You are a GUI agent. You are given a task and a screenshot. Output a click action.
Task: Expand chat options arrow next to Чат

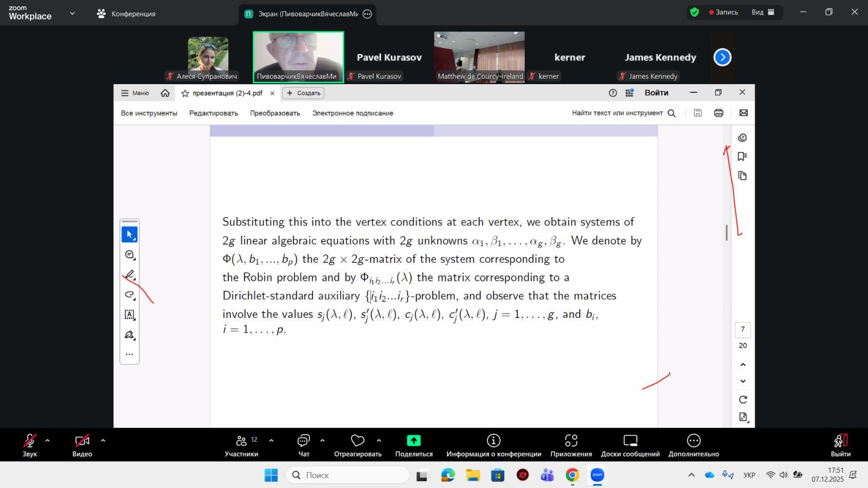tap(322, 441)
